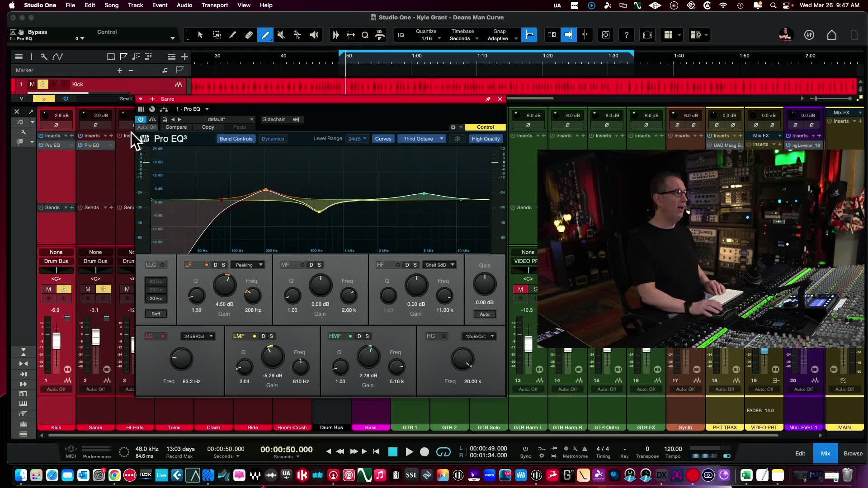Toggle the LF band activate dot
The image size is (868, 488).
tap(207, 265)
